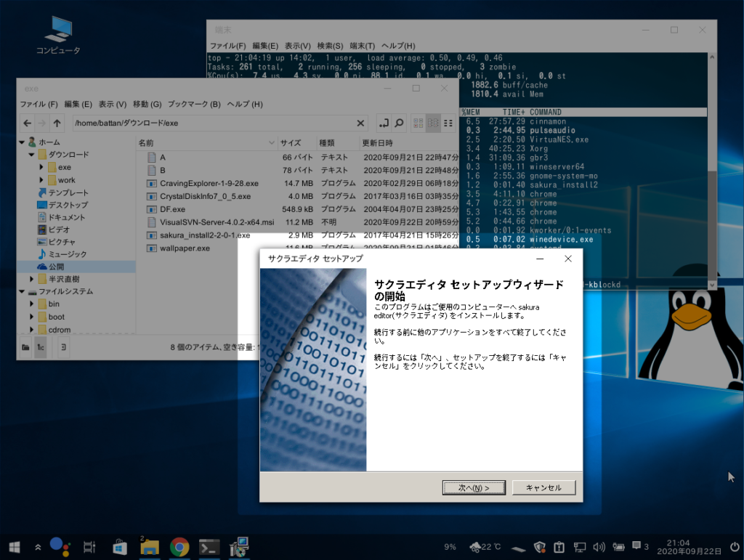Viewport: 744px width, 560px height.
Task: Open 移動 (G) menu in file manager
Action: 147,105
